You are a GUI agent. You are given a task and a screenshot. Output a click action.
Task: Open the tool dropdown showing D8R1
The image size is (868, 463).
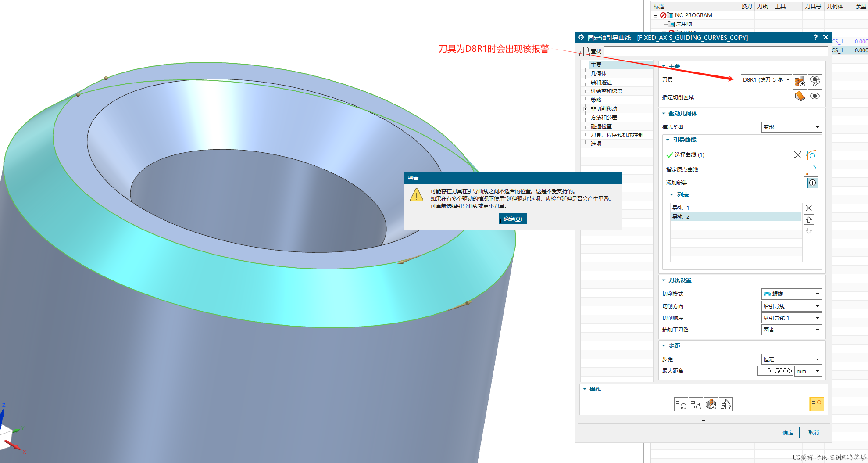766,80
